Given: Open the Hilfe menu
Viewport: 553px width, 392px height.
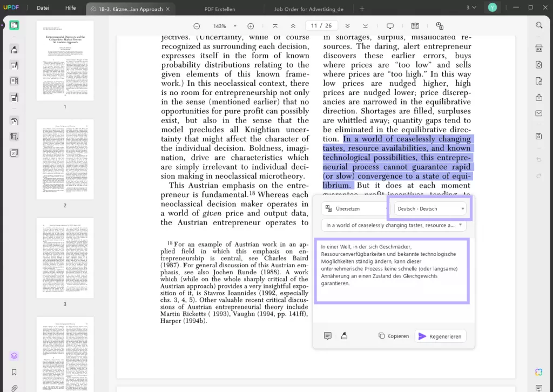Looking at the screenshot, I should pyautogui.click(x=71, y=8).
